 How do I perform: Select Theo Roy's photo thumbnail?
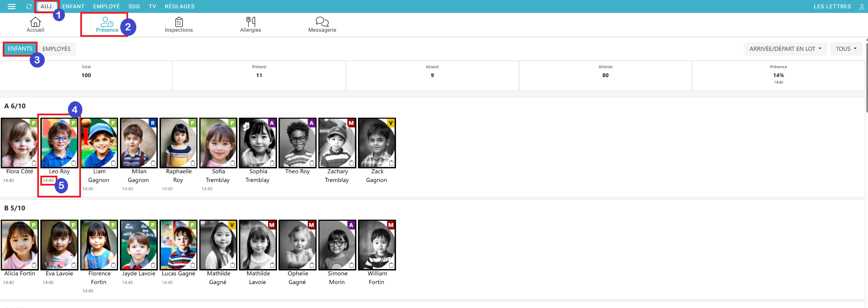click(297, 143)
